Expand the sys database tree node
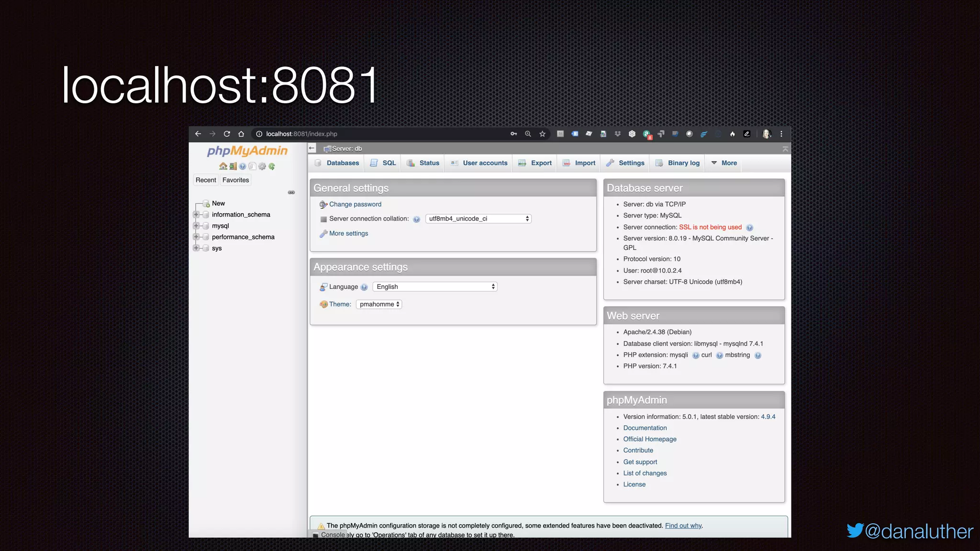980x551 pixels. pos(196,248)
